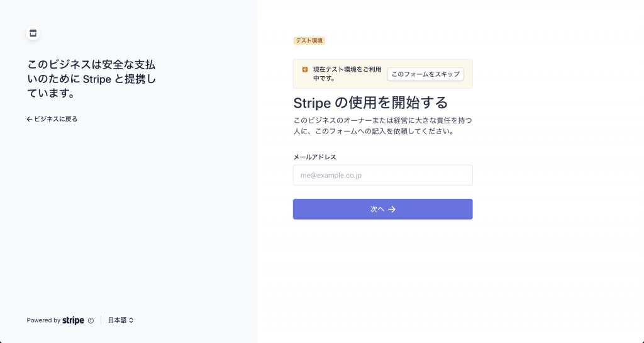Click the orange test environment banner icon
644x343 pixels.
[x=305, y=69]
